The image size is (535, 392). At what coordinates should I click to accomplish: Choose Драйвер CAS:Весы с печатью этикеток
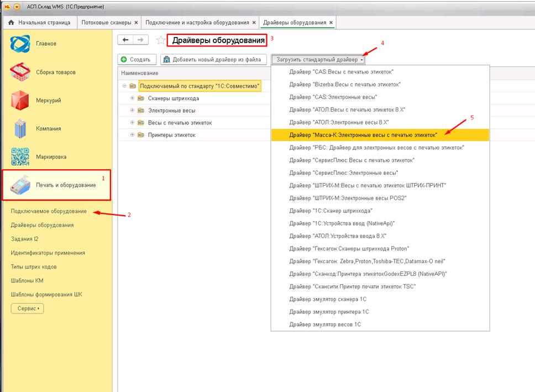pos(380,72)
